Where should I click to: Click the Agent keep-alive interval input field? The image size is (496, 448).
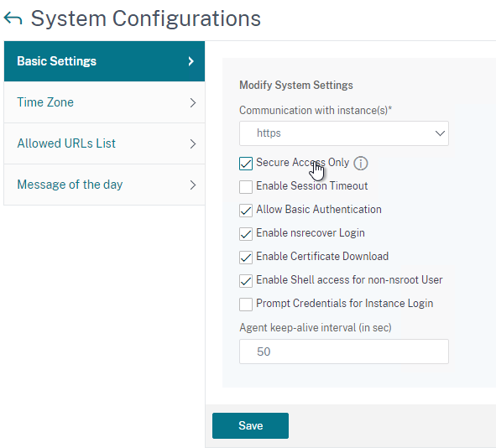point(344,352)
